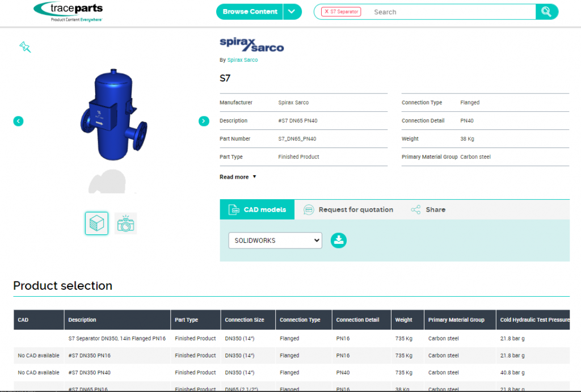Expand Read more product details
Image resolution: width=581 pixels, height=392 pixels.
point(238,177)
